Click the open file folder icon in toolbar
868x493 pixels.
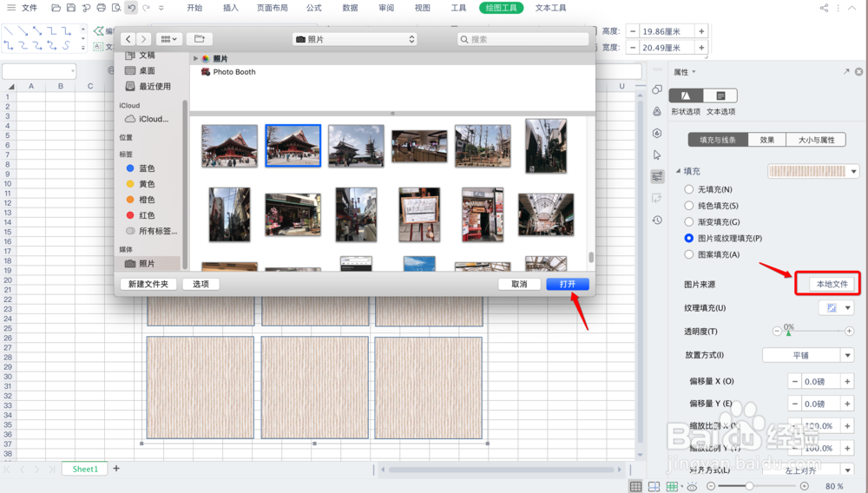(x=56, y=8)
